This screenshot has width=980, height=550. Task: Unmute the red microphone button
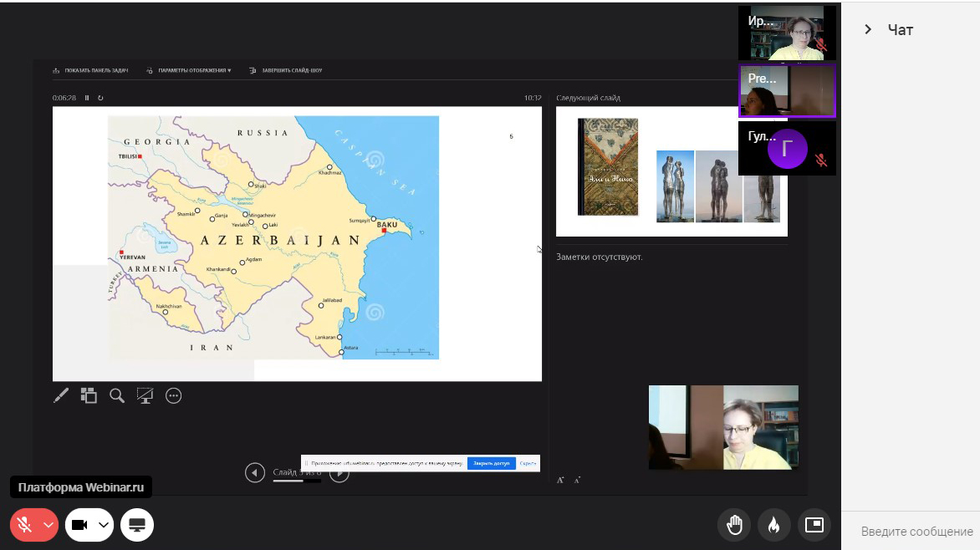(x=25, y=525)
